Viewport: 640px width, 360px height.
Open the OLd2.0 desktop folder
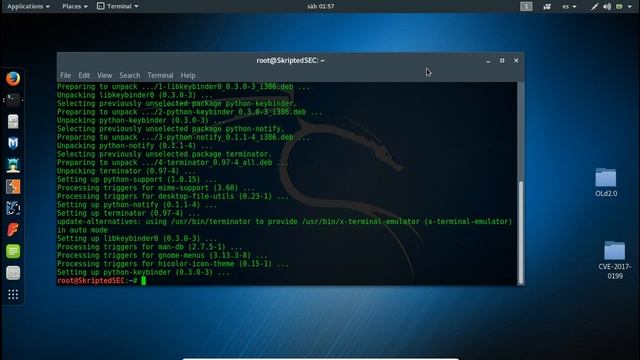click(606, 182)
